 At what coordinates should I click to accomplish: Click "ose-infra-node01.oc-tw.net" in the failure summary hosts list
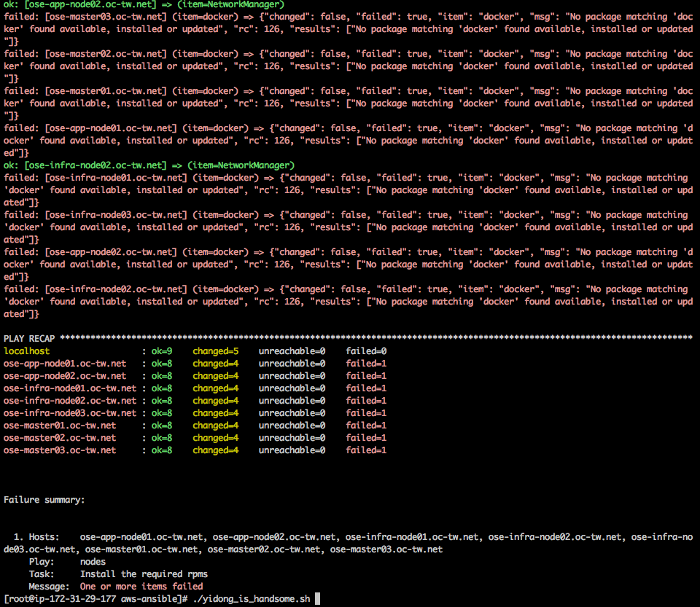click(x=412, y=537)
